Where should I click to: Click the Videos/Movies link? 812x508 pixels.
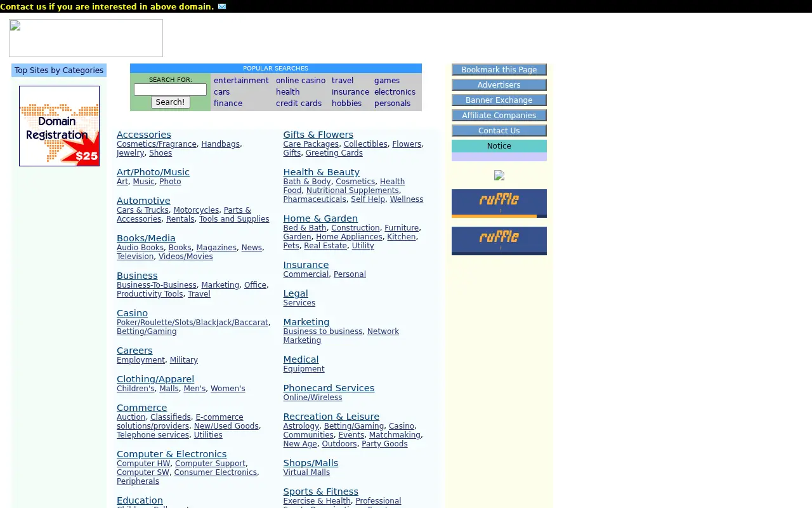(x=185, y=257)
